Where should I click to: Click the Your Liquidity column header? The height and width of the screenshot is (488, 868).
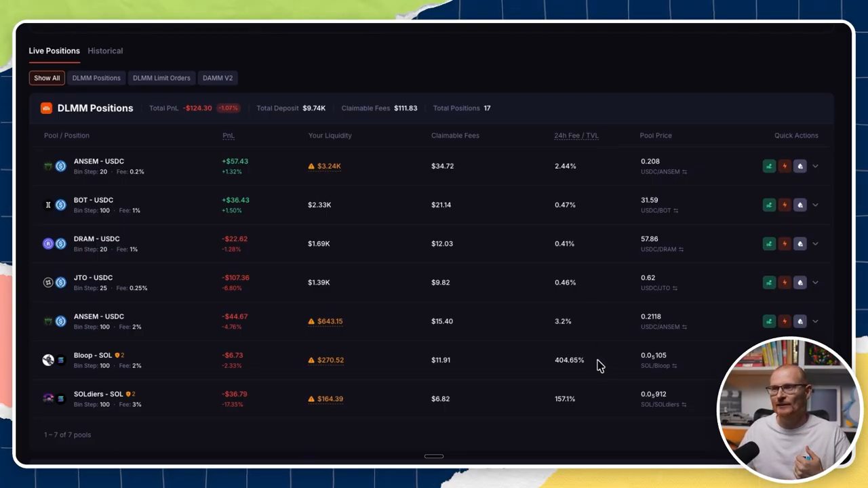[x=330, y=136]
